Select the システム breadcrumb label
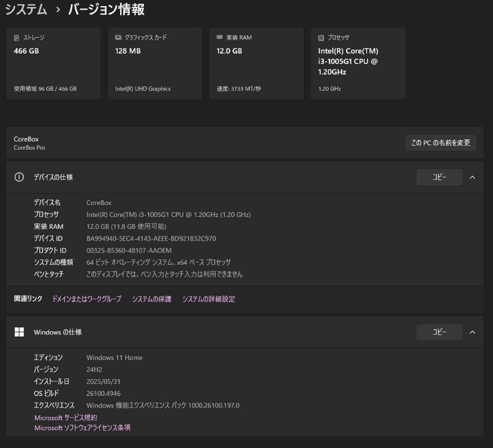Viewport: 493px width, 448px height. point(26,10)
